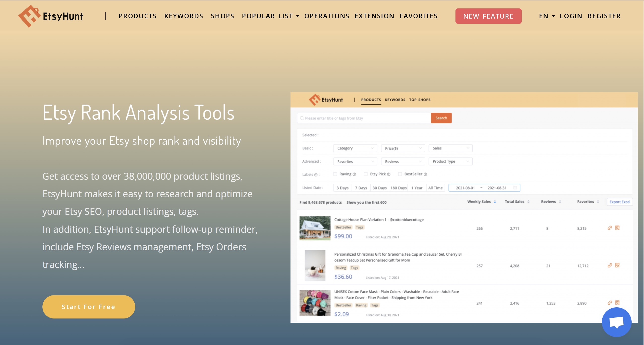Viewport: 644px width, 345px height.
Task: Click the Start For Free button
Action: pos(89,307)
